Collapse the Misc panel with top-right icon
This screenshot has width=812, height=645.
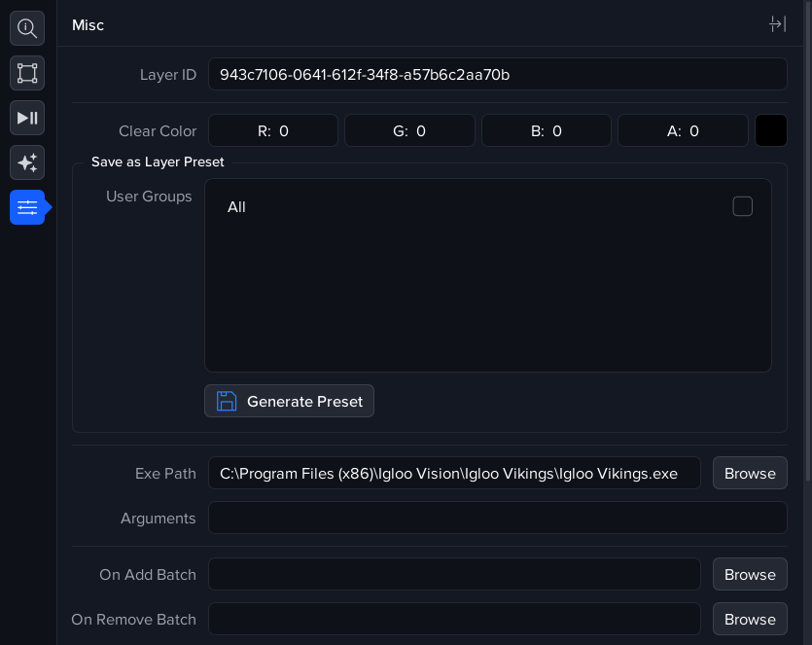777,24
